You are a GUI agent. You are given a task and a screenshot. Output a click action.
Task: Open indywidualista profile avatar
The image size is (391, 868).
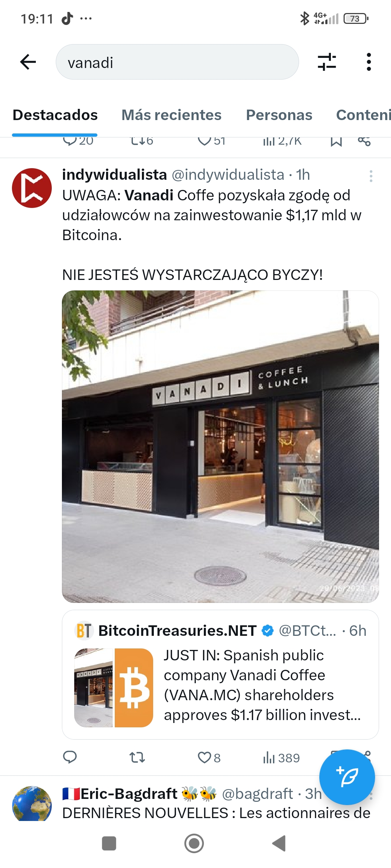pyautogui.click(x=32, y=188)
